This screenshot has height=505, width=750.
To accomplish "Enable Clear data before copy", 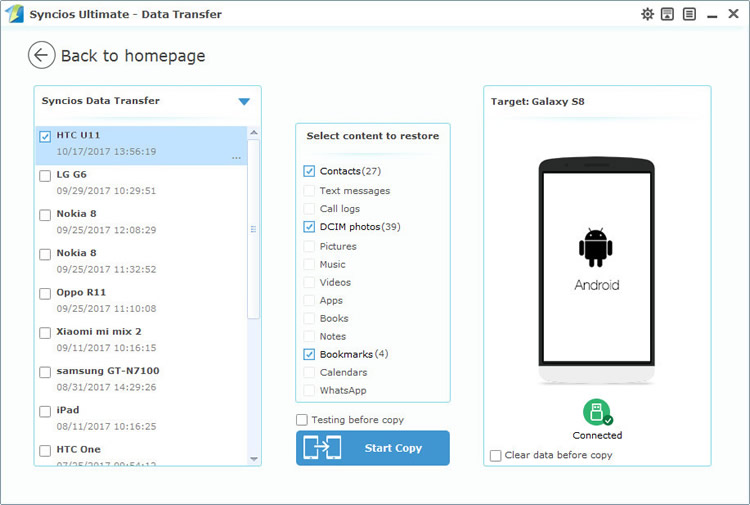I will pos(496,455).
